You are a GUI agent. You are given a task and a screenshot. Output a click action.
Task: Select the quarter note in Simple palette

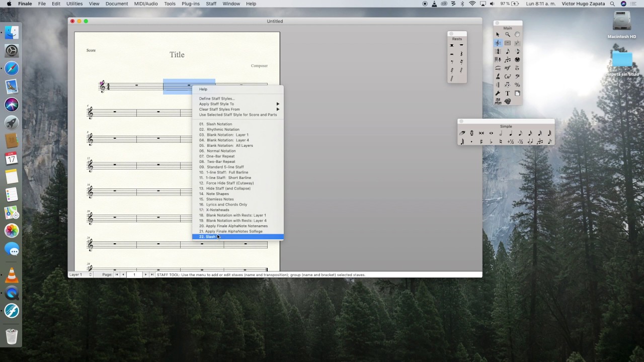pyautogui.click(x=510, y=133)
